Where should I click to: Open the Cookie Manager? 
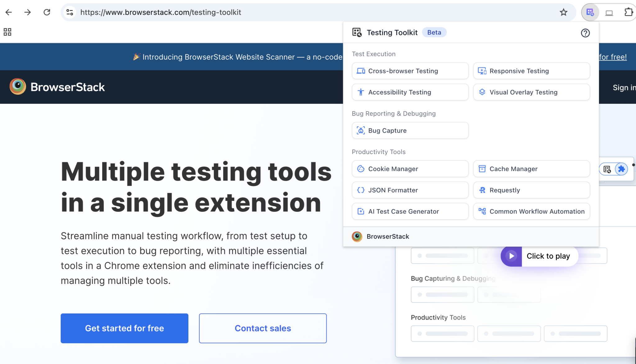point(410,169)
